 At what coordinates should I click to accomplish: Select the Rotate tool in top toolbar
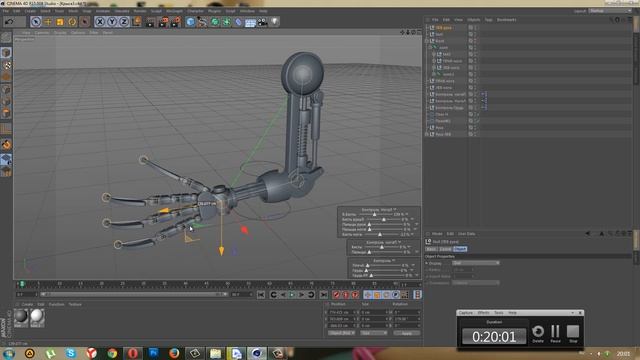pyautogui.click(x=72, y=22)
